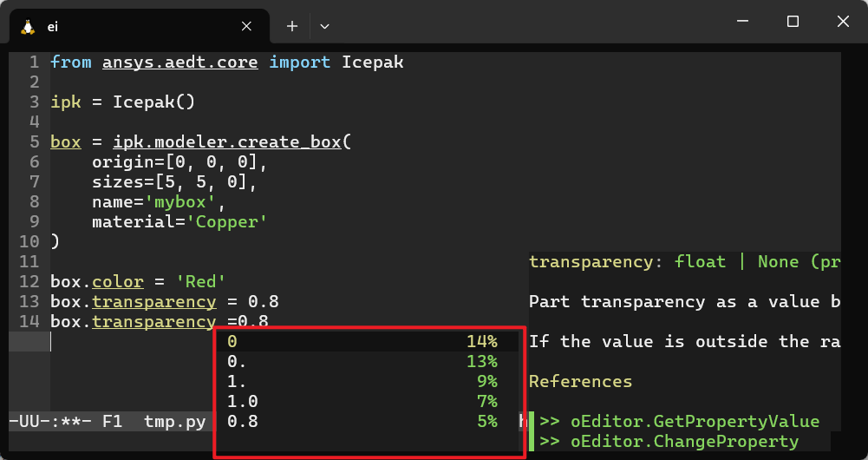Click 'transparency' attribute on line 14
Screen dimensions: 868x460
[x=153, y=321]
